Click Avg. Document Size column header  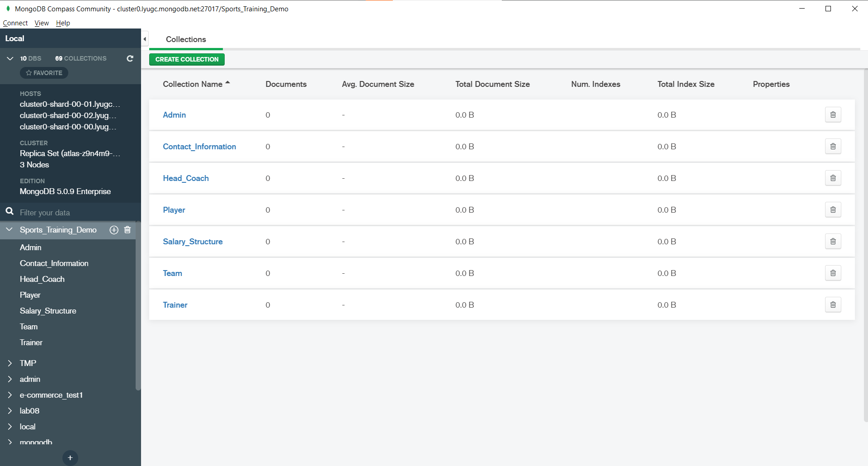(x=378, y=84)
